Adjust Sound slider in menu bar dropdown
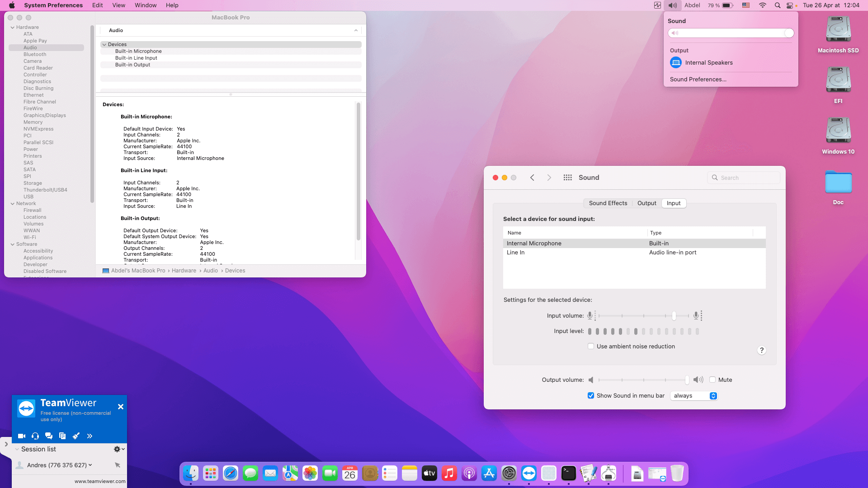Image resolution: width=868 pixels, height=488 pixels. point(731,33)
